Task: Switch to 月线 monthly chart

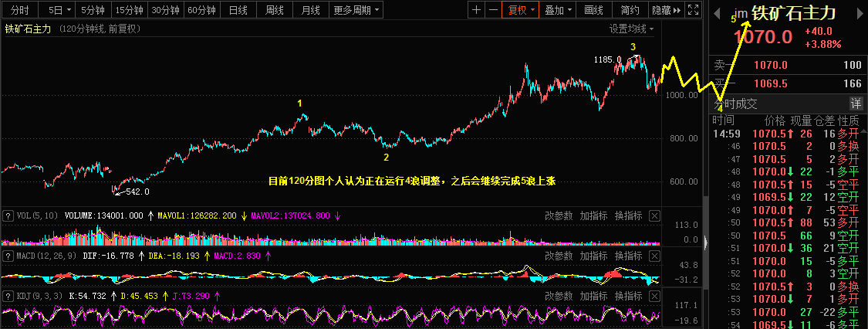Action: coord(311,10)
